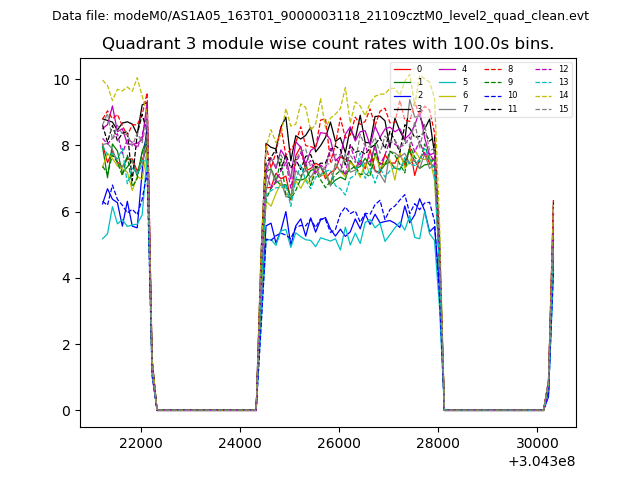
Task: Click the magenta dashed swatch for module 12
Action: pyautogui.click(x=543, y=69)
